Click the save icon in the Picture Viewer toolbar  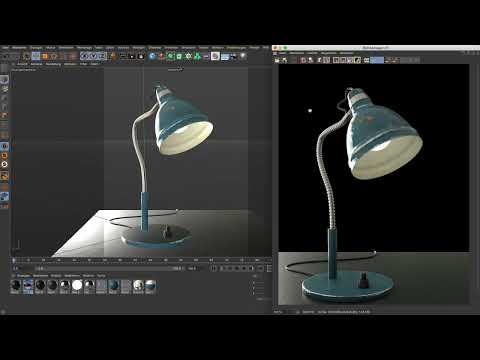point(284,60)
